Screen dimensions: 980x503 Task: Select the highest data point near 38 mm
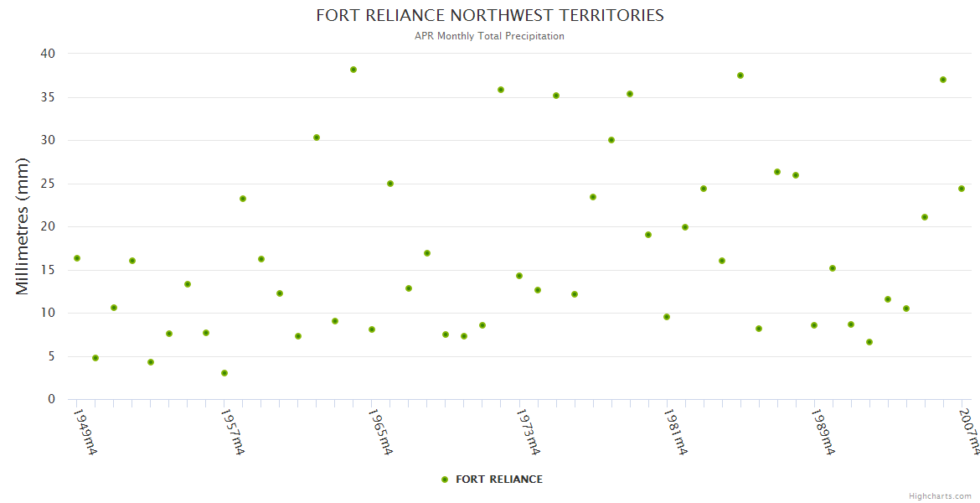[x=353, y=70]
